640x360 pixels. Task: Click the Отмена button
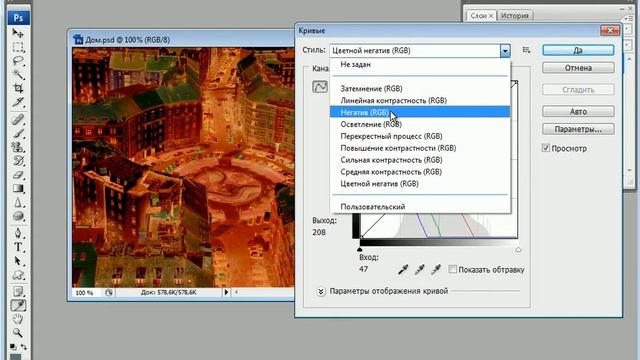pos(578,68)
